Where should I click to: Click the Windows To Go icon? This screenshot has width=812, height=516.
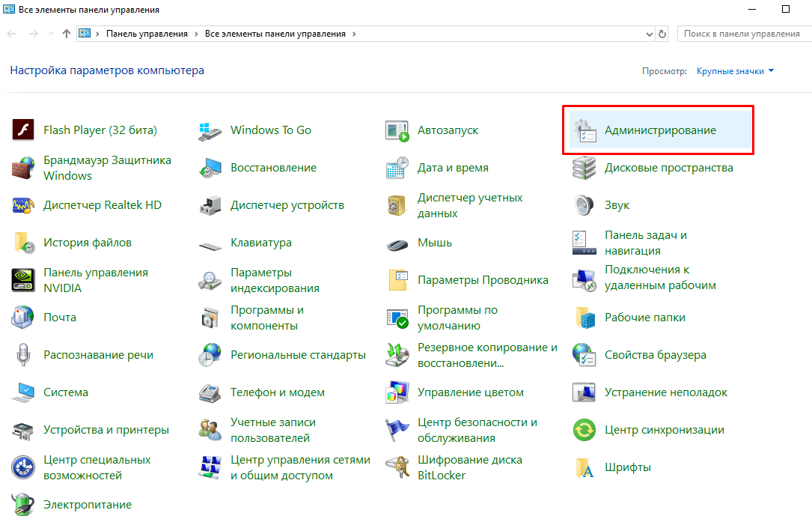click(210, 131)
